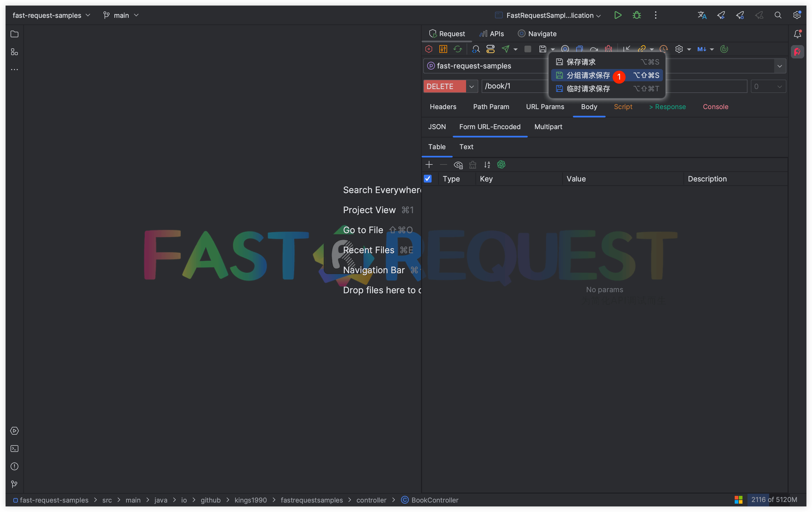Click the sort params A-Z icon
Screen dimensions: 812x512
pyautogui.click(x=487, y=165)
